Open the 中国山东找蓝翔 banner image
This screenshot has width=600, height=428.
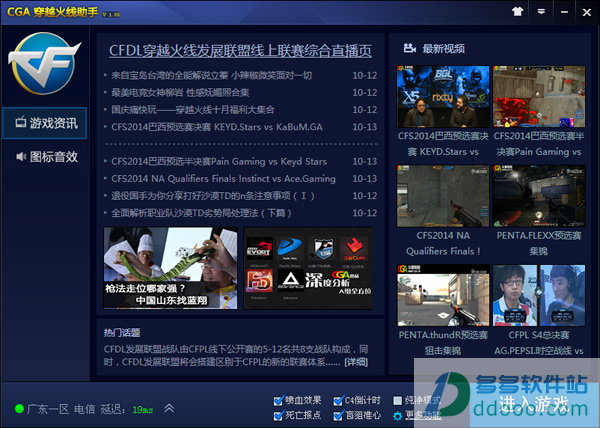pyautogui.click(x=170, y=268)
